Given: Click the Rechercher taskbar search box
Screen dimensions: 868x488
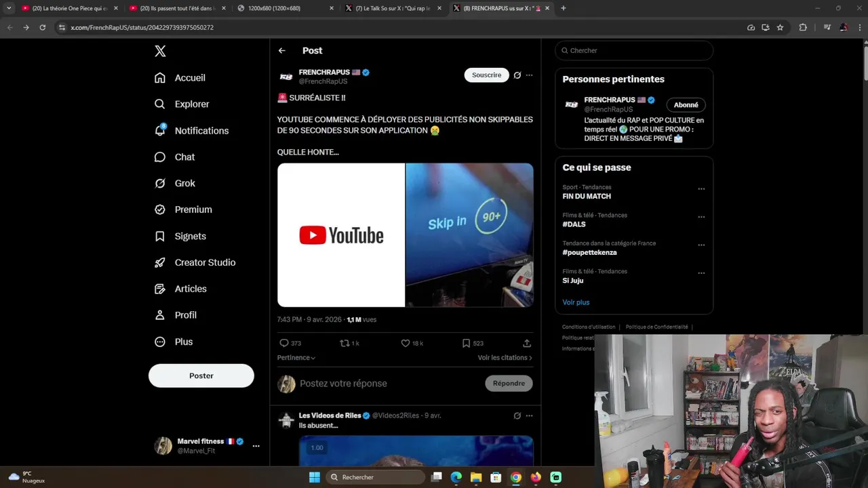Looking at the screenshot, I should (x=376, y=477).
